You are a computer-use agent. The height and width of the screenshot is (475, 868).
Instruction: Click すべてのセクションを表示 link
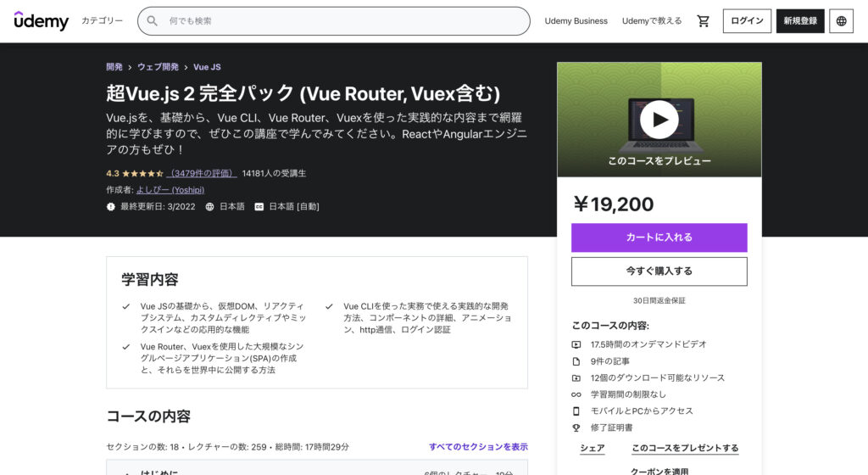coord(478,447)
